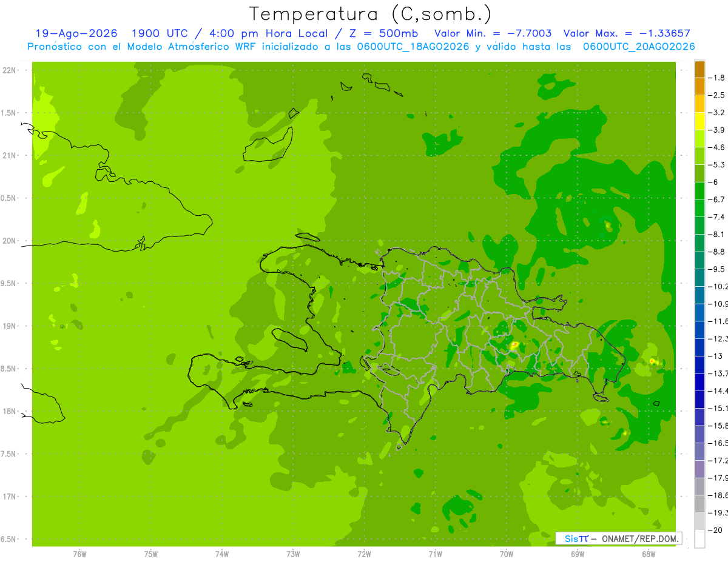Click the '19-Ago-2026' date text
The height and width of the screenshot is (562, 728).
pos(76,34)
